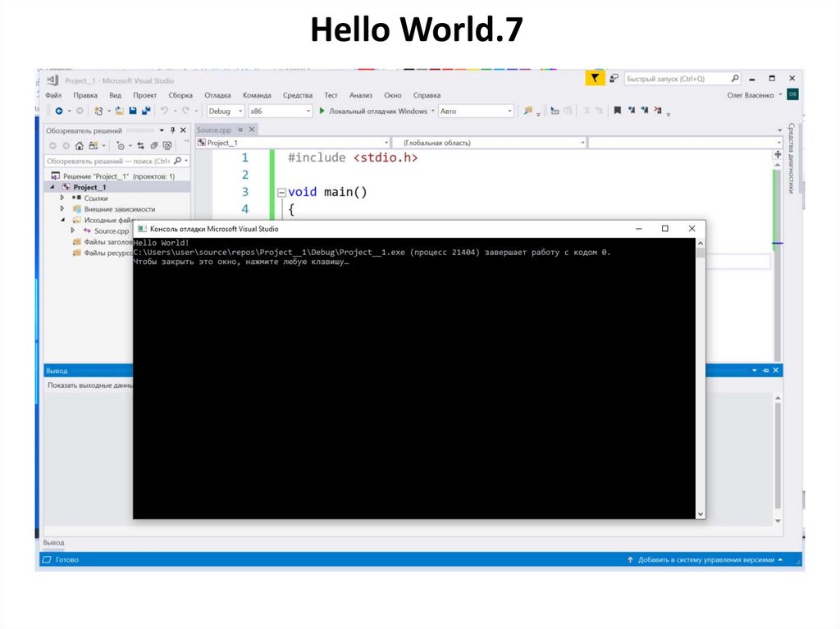Select the Решение "Project_1" solution row

[x=119, y=176]
